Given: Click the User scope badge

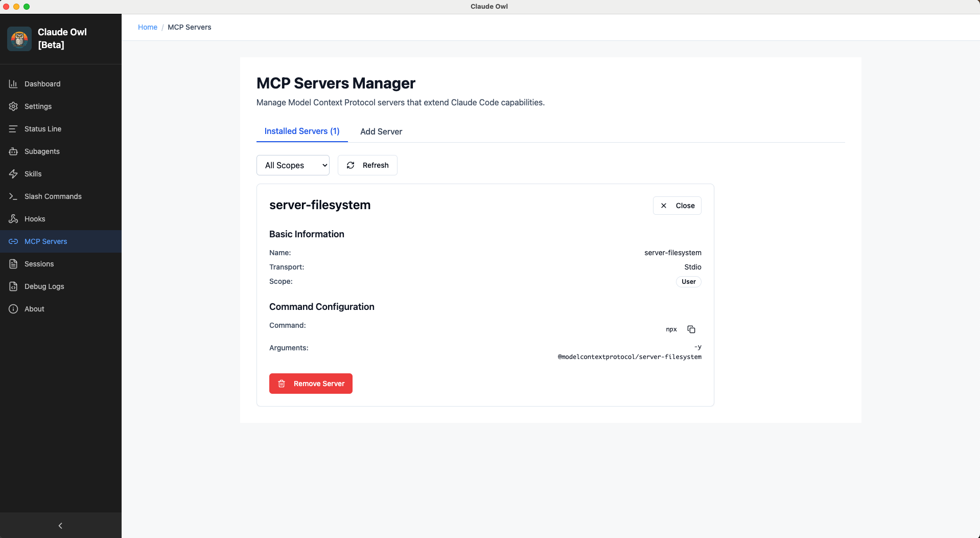Looking at the screenshot, I should (688, 282).
